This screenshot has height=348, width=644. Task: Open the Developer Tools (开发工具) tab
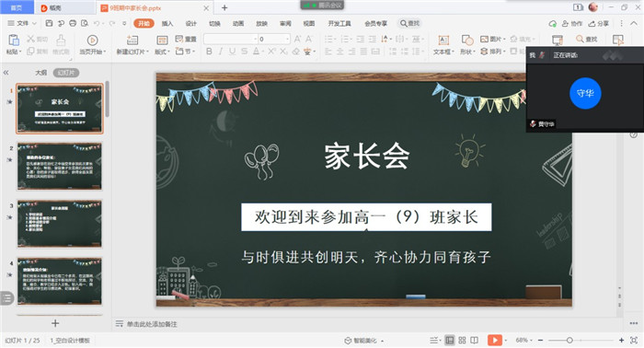click(339, 23)
